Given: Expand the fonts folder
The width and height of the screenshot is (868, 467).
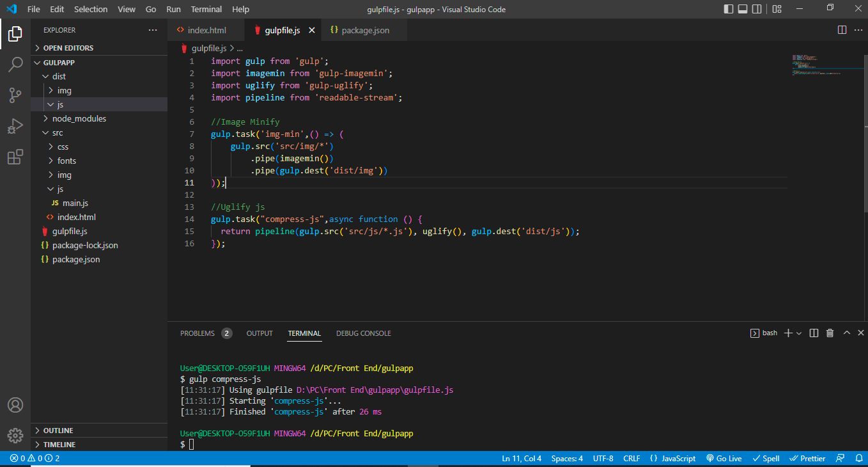Looking at the screenshot, I should click(x=99, y=161).
